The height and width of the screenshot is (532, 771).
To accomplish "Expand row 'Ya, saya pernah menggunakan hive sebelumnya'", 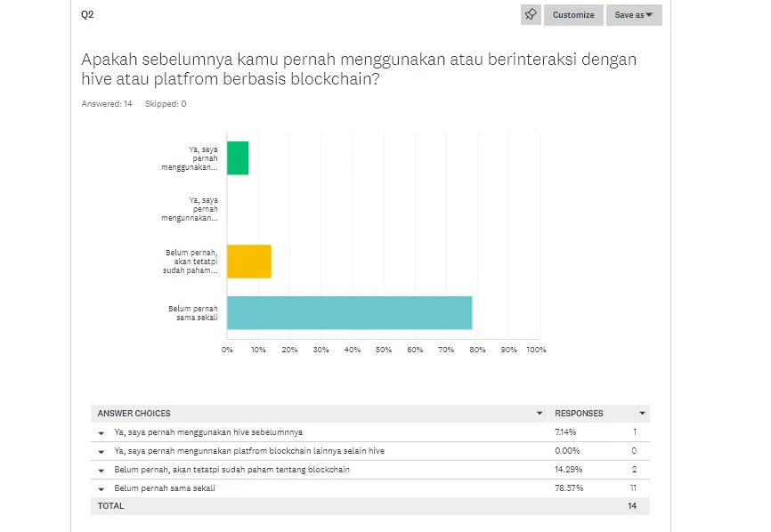I will click(101, 432).
